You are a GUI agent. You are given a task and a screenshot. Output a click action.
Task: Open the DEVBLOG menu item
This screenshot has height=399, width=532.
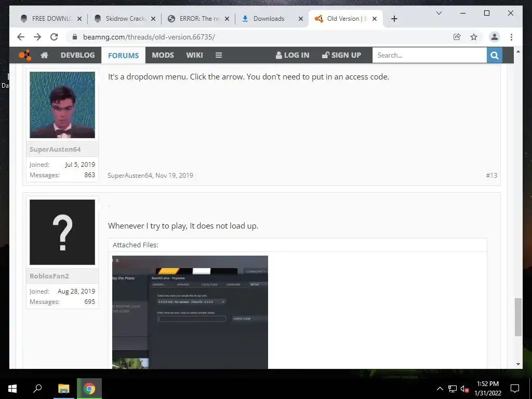click(78, 55)
